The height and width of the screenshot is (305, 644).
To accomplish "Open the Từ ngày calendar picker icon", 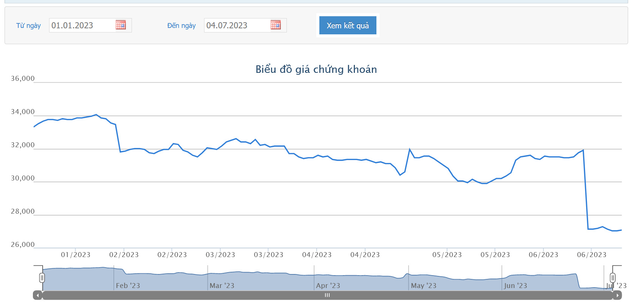I will (x=121, y=25).
